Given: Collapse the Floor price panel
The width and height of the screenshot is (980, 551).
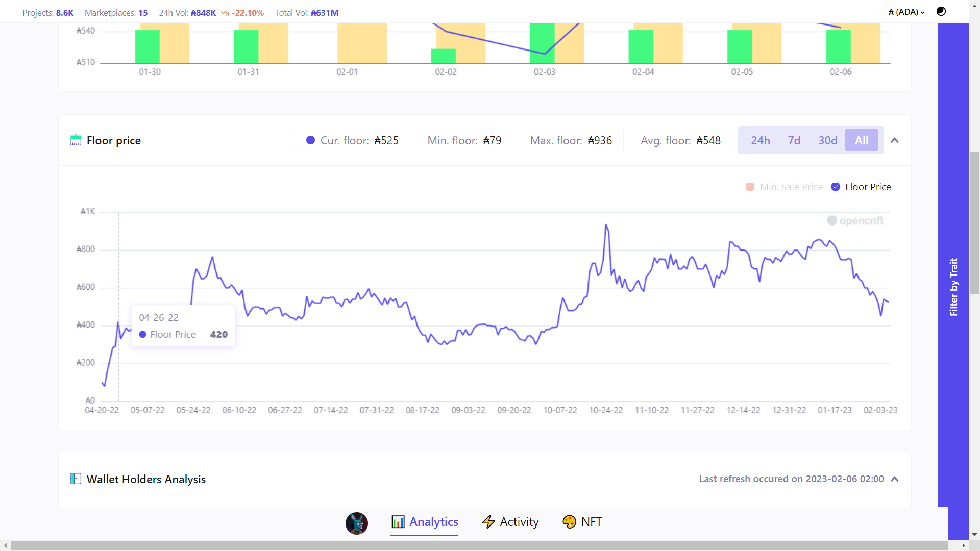Looking at the screenshot, I should tap(894, 140).
